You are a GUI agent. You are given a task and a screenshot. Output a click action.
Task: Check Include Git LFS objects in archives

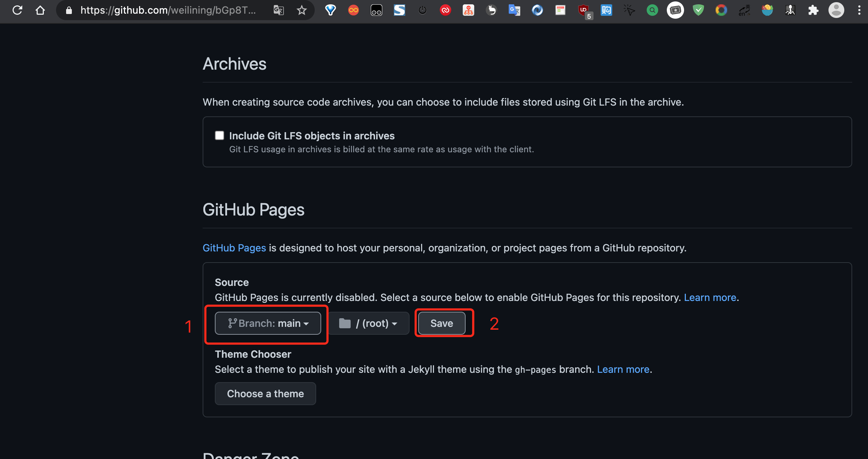point(220,135)
